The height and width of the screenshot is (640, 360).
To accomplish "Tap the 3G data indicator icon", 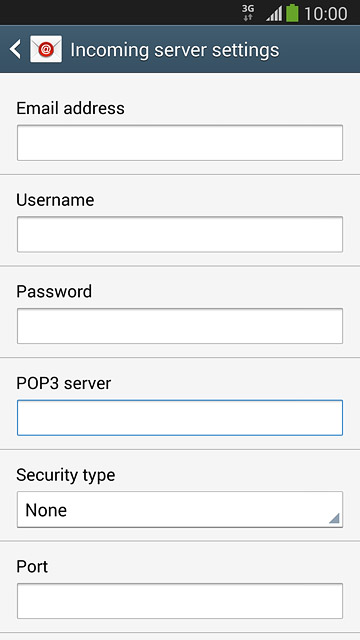I will 248,13.
